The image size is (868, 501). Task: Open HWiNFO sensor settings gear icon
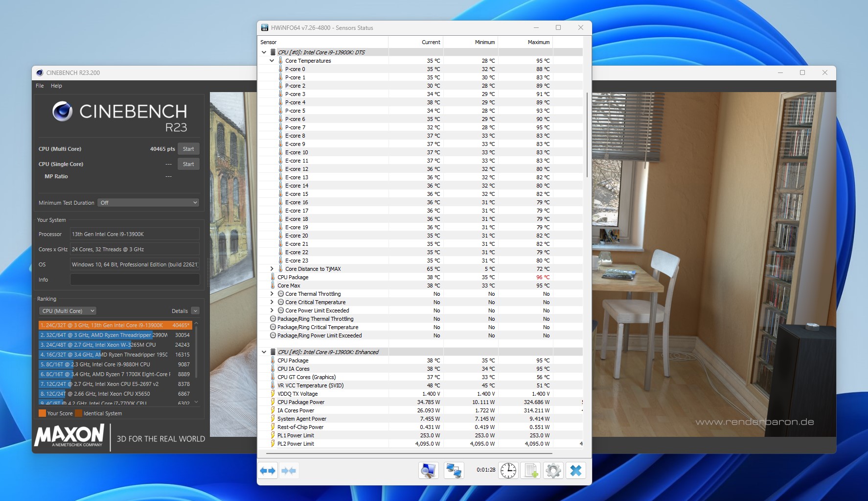click(x=553, y=471)
